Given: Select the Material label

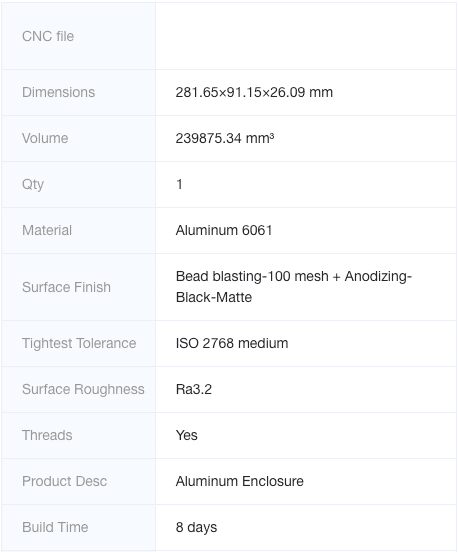Looking at the screenshot, I should click(47, 231).
